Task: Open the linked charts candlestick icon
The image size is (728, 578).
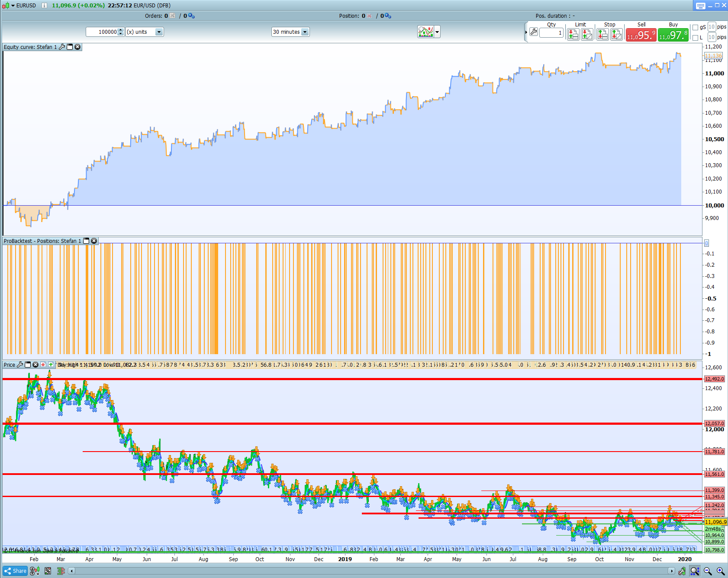Action: point(35,571)
